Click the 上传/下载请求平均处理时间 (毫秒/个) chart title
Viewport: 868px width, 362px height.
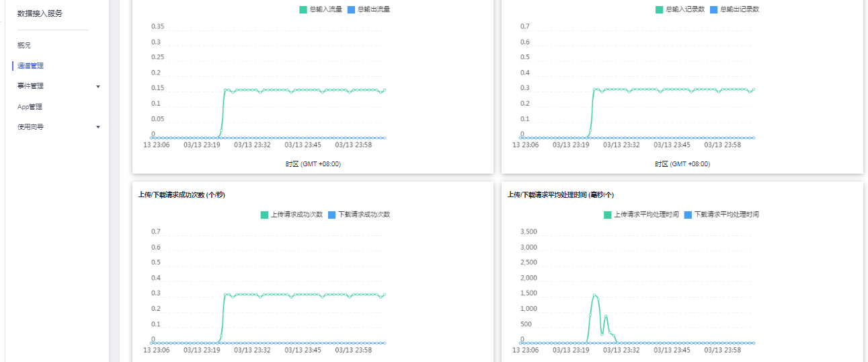pyautogui.click(x=560, y=194)
